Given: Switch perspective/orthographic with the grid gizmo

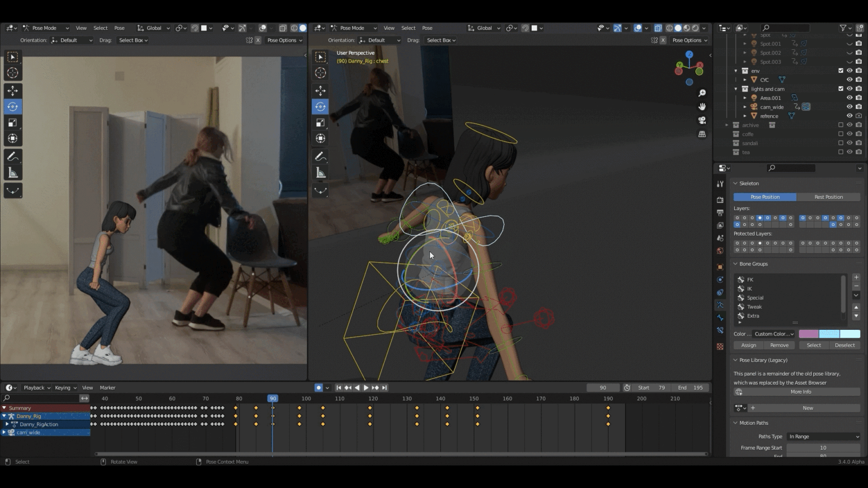Looking at the screenshot, I should click(x=702, y=134).
